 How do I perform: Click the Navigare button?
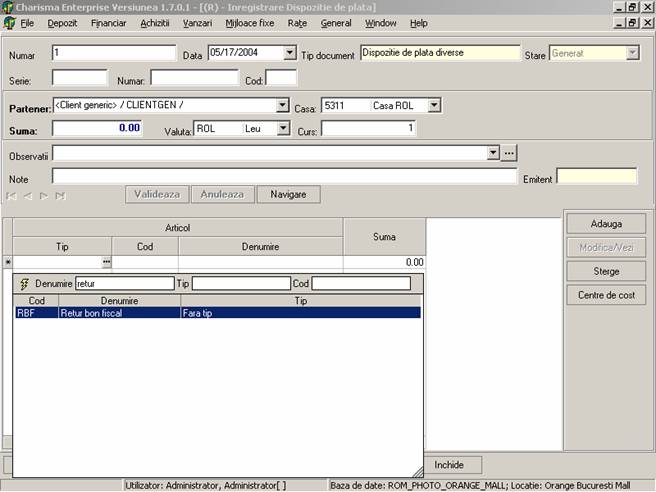tap(288, 195)
